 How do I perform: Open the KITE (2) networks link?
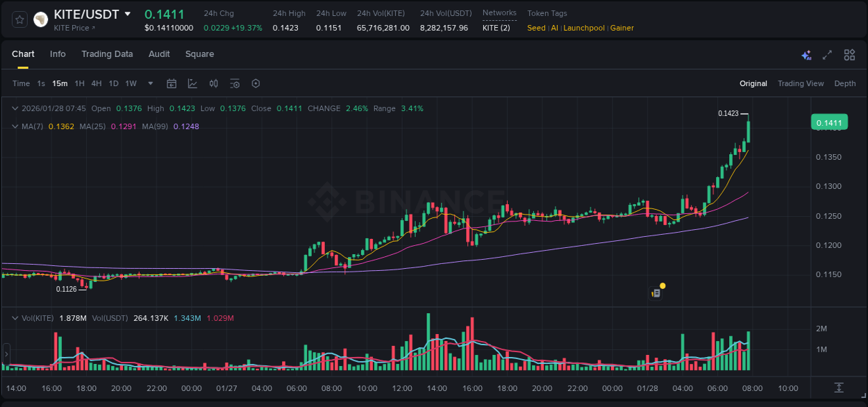(x=498, y=28)
